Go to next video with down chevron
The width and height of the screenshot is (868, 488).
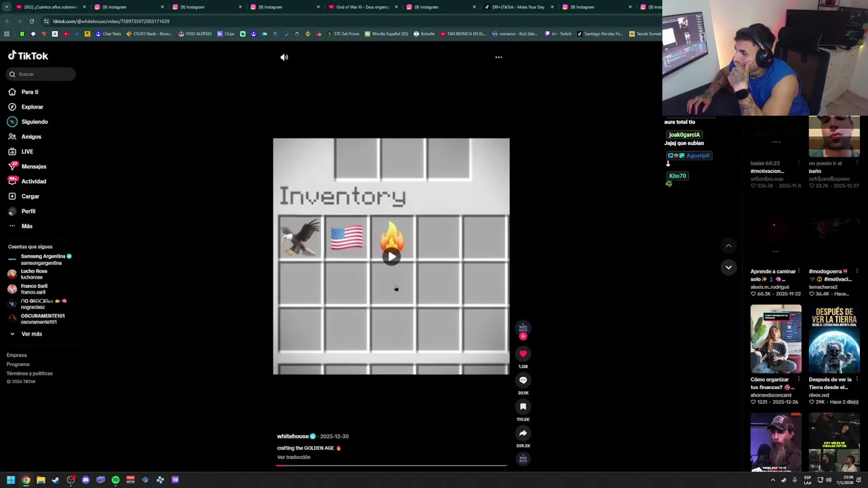click(728, 267)
